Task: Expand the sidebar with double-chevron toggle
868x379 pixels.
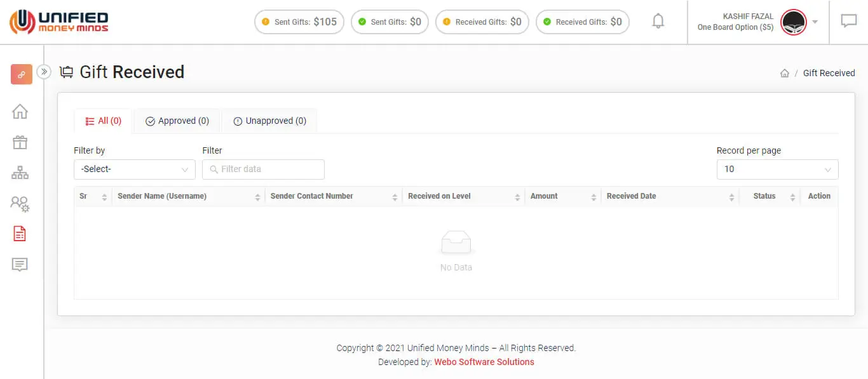Action: pos(44,72)
